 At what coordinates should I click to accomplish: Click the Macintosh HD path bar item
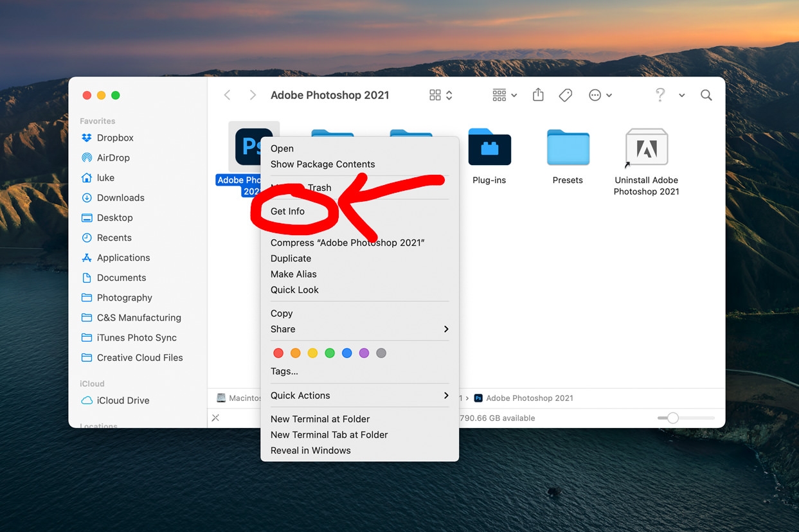[x=239, y=398]
